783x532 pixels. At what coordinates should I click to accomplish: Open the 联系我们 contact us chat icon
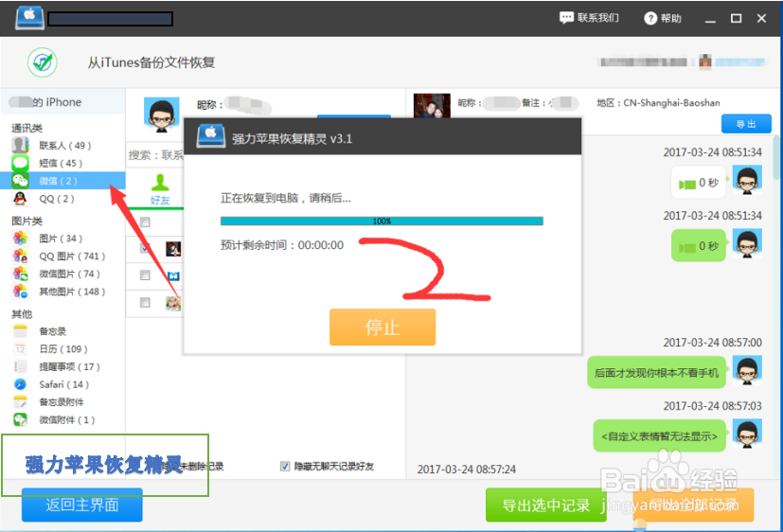(566, 18)
